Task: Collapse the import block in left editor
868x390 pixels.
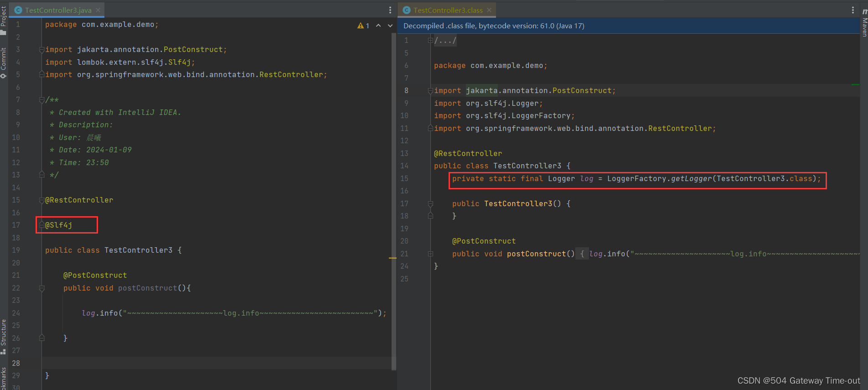Action: pos(41,50)
